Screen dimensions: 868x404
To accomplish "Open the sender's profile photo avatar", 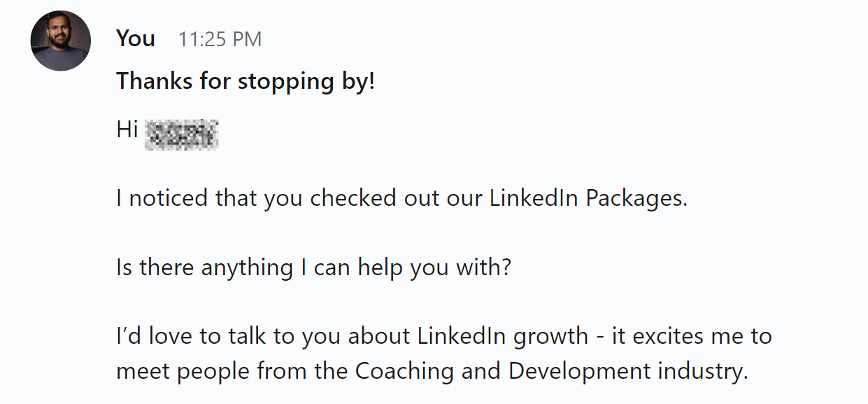I will [61, 41].
